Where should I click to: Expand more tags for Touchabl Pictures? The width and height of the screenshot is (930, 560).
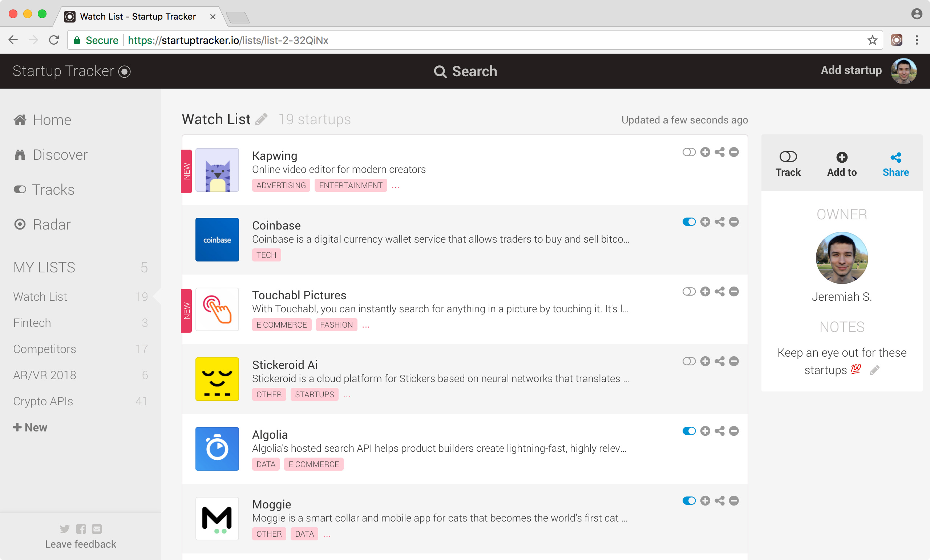pos(366,325)
